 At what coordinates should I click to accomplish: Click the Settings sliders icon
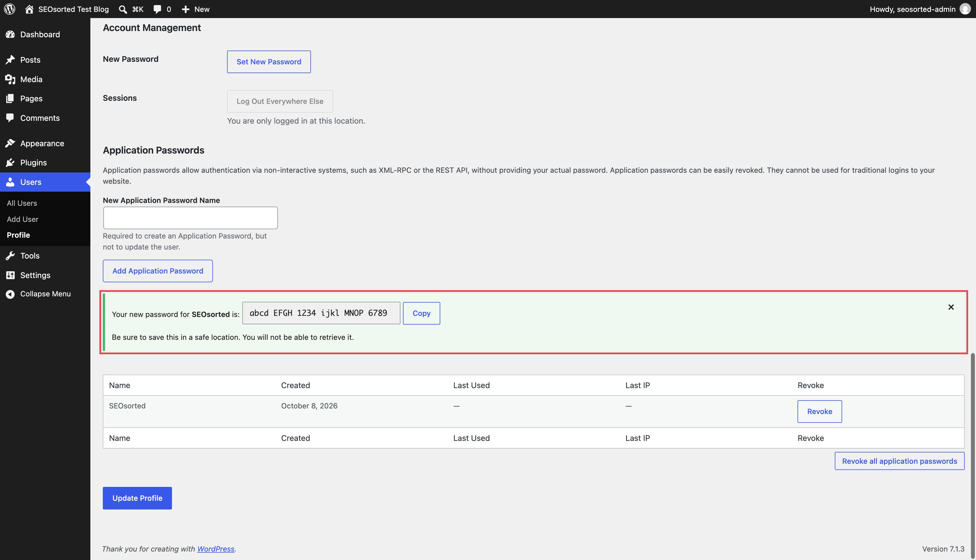point(10,275)
